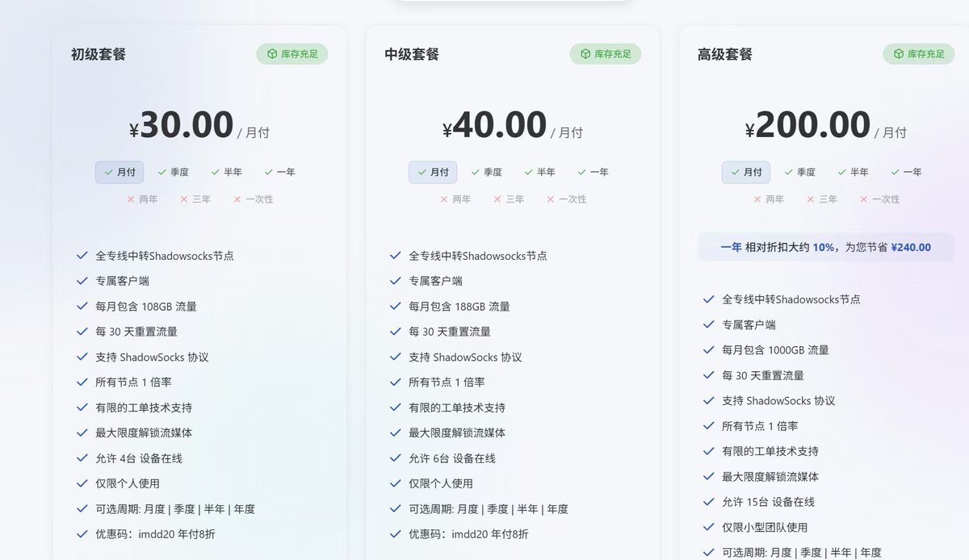Viewport: 969px width, 560px height.
Task: Click the 高级套餐 plan title
Action: pyautogui.click(x=725, y=54)
